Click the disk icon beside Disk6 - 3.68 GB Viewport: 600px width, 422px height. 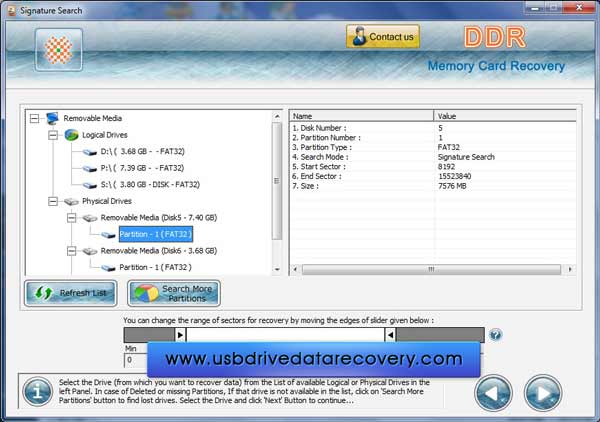[x=90, y=251]
